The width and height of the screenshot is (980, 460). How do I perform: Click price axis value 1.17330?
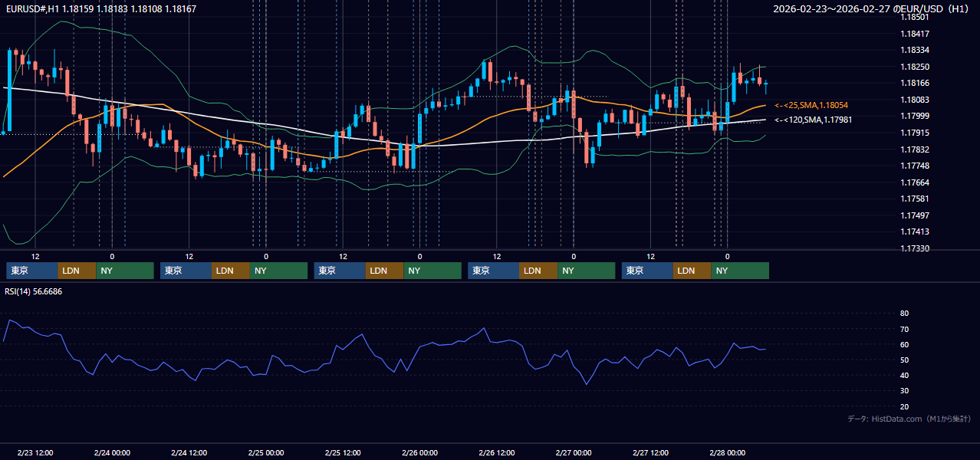914,248
